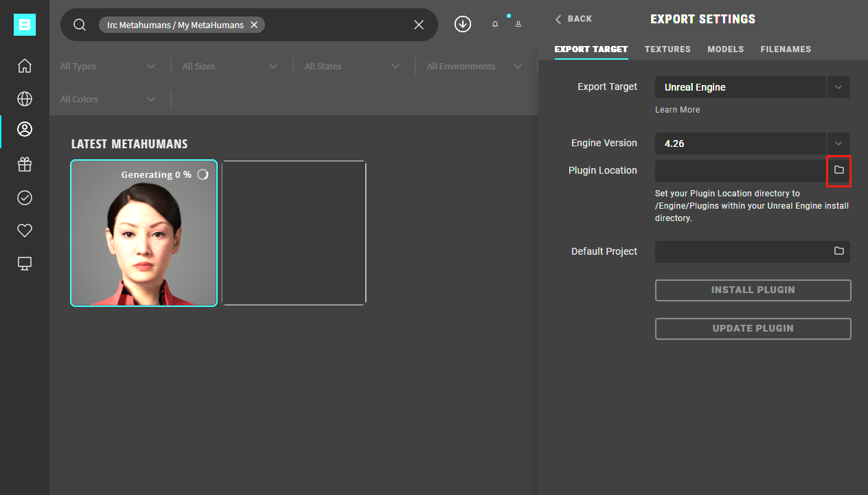Expand the All Sizes filter dropdown
868x495 pixels.
click(230, 67)
